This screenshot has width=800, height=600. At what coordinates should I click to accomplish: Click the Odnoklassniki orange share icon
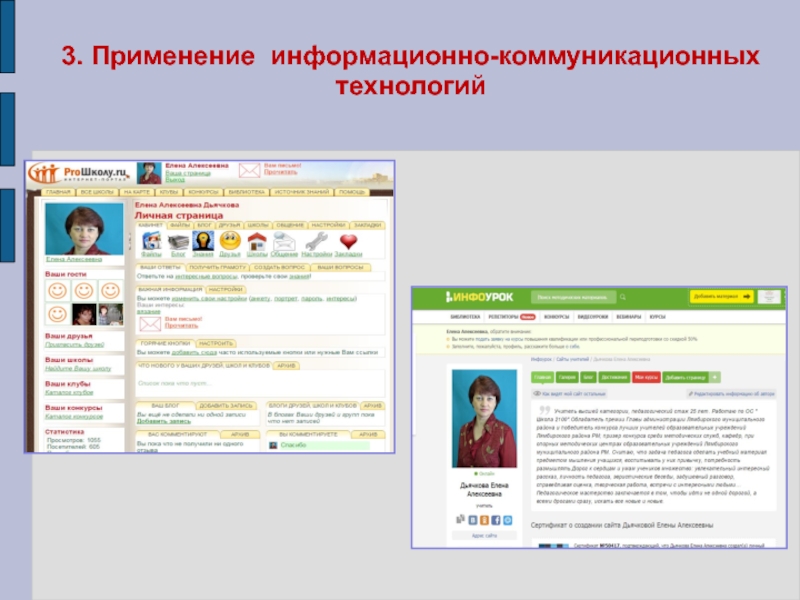[484, 520]
